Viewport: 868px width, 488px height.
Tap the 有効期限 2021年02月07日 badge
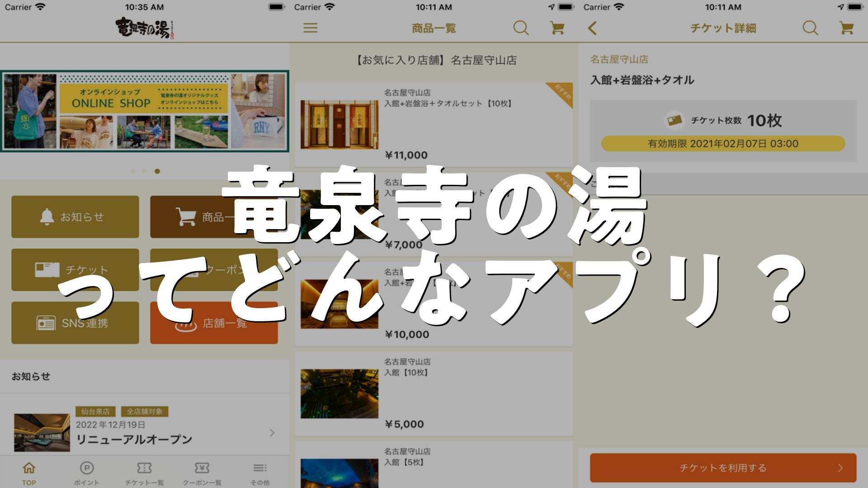pyautogui.click(x=723, y=144)
